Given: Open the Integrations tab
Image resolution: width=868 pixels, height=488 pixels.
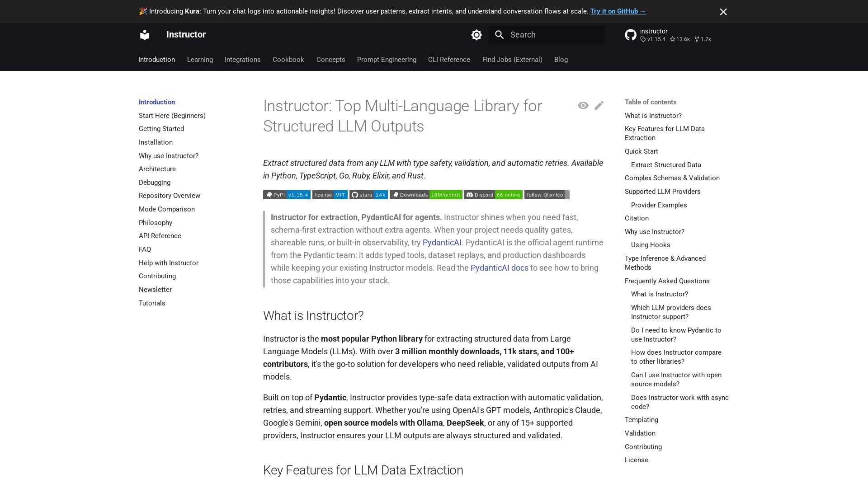Looking at the screenshot, I should (243, 60).
